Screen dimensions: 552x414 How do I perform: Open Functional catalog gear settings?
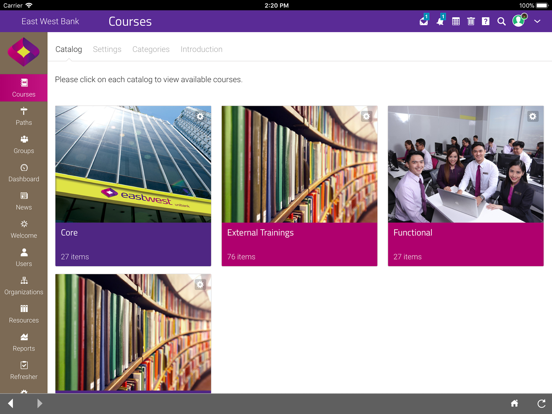(x=532, y=116)
